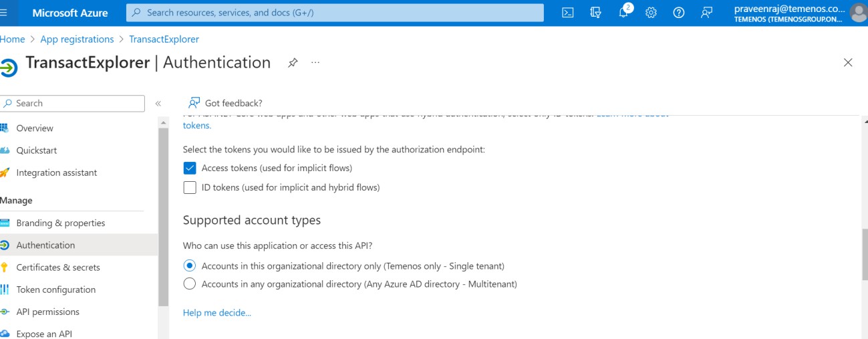Click the Certificates & secrets key icon
Image resolution: width=868 pixels, height=339 pixels.
(x=4, y=267)
